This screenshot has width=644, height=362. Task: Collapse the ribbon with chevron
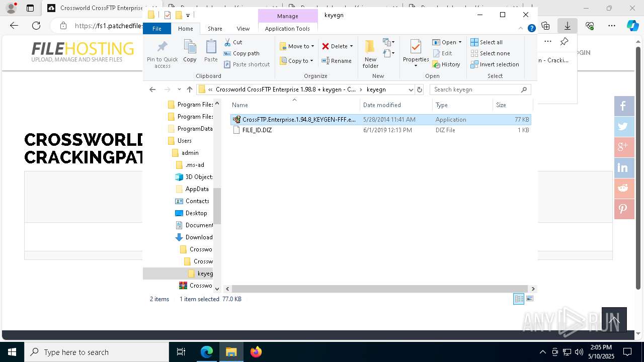pos(521,29)
